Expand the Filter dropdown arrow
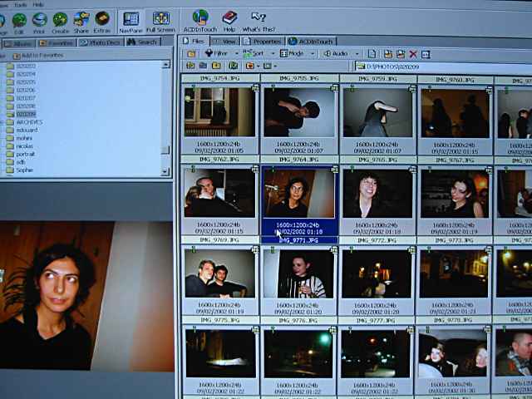532x399 pixels. pos(236,53)
